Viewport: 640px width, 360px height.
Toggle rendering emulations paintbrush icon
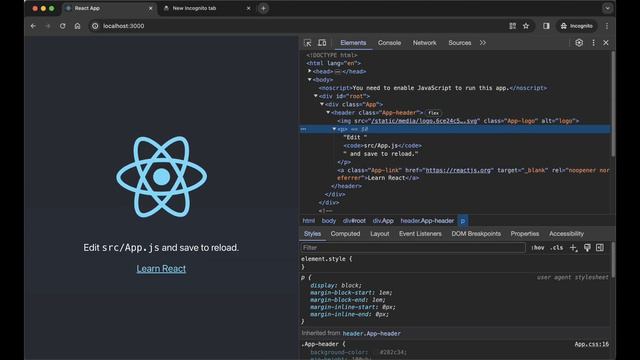click(587, 248)
